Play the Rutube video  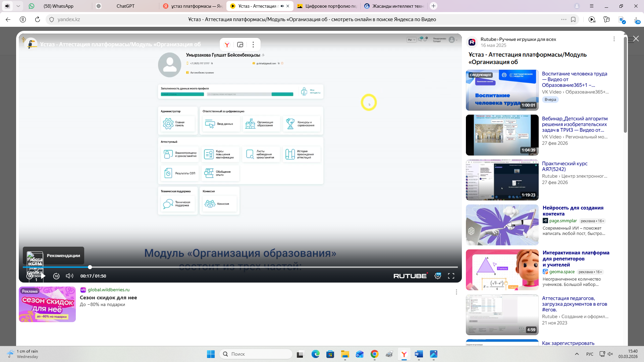(43, 276)
